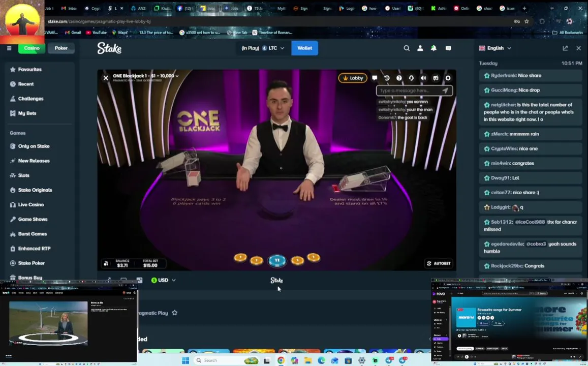
Task: Open Stake Poker in the sidebar
Action: coord(31,263)
